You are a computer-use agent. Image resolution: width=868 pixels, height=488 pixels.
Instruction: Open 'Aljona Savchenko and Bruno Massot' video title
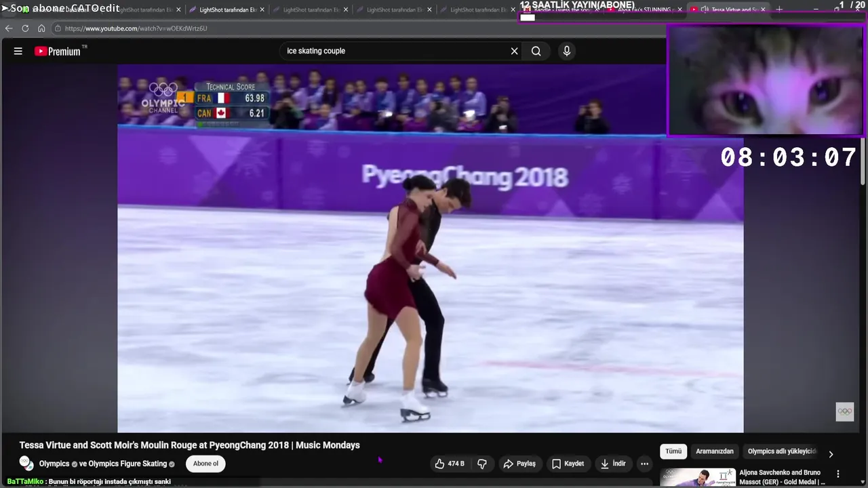coord(782,477)
